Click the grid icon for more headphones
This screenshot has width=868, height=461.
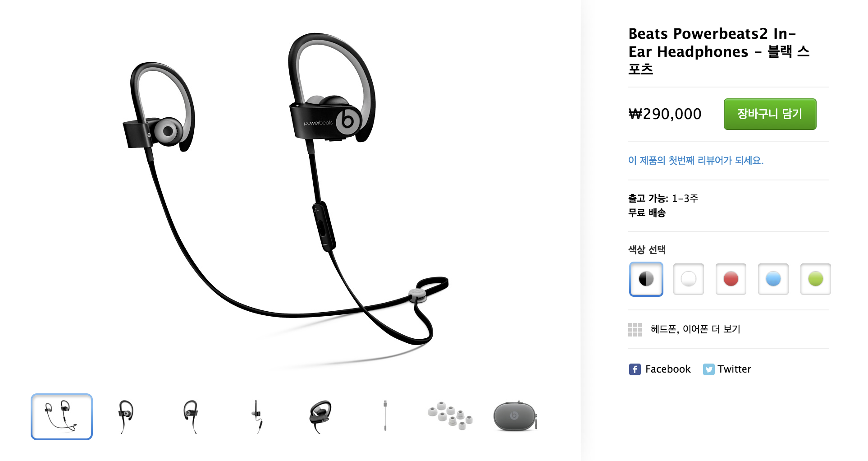pyautogui.click(x=635, y=330)
